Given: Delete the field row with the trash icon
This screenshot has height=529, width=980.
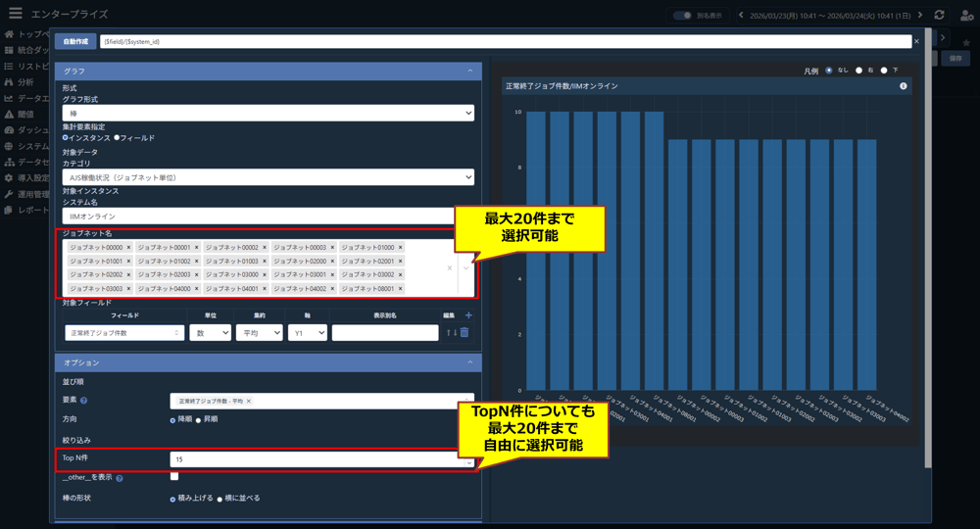Looking at the screenshot, I should click(x=465, y=333).
